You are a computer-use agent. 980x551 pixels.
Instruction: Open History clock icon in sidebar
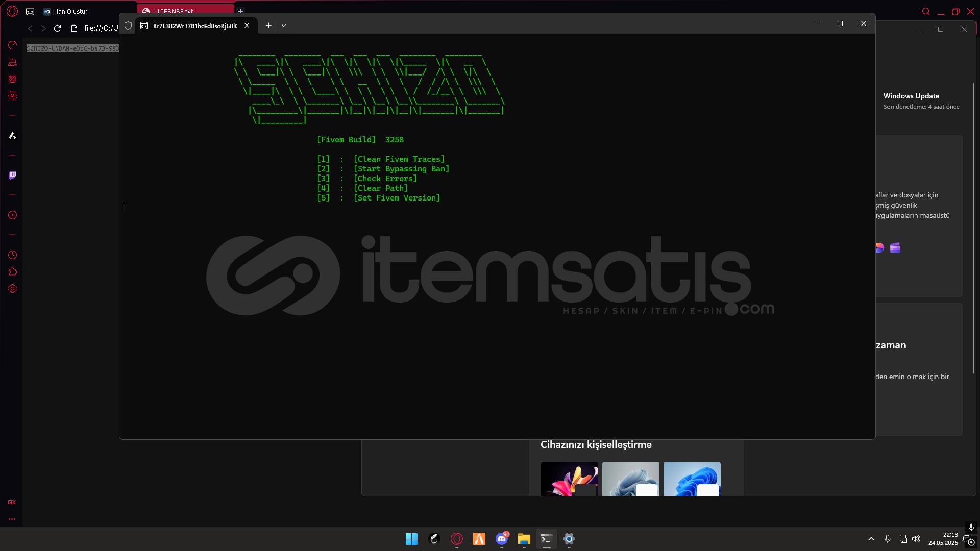(x=13, y=255)
